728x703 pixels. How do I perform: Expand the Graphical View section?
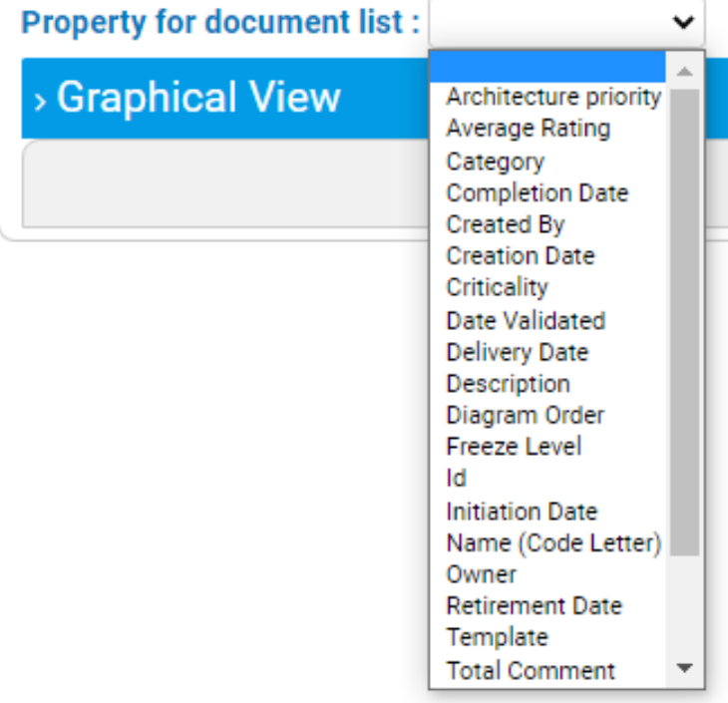188,98
